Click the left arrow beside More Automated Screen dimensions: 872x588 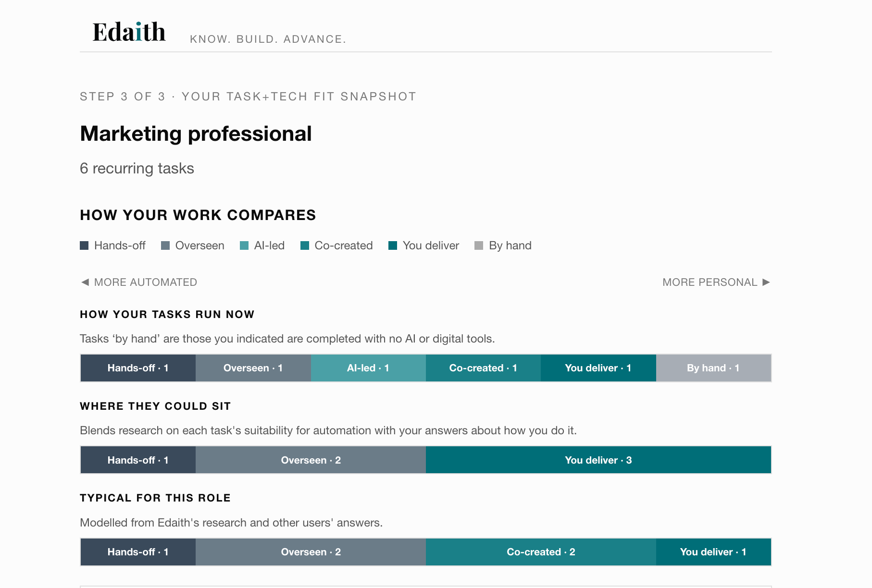(x=85, y=282)
